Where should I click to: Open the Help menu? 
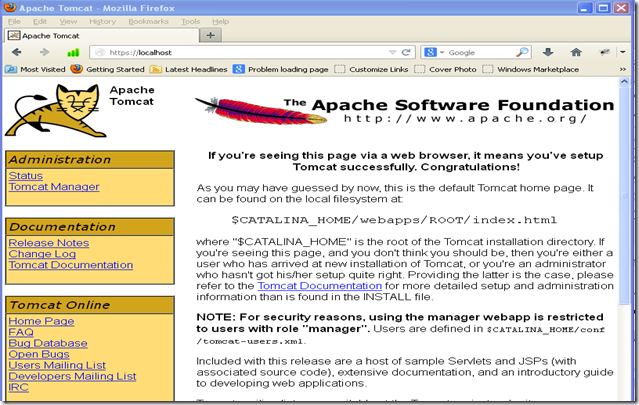point(220,22)
